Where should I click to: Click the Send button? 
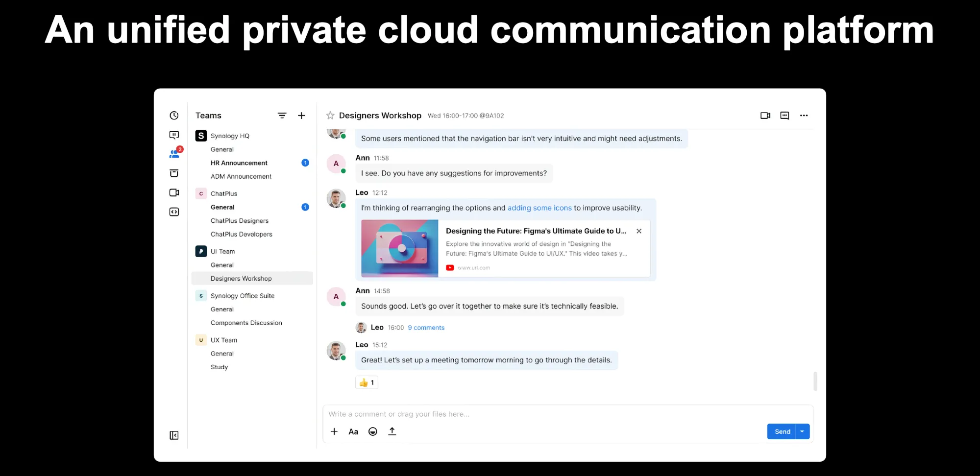782,431
